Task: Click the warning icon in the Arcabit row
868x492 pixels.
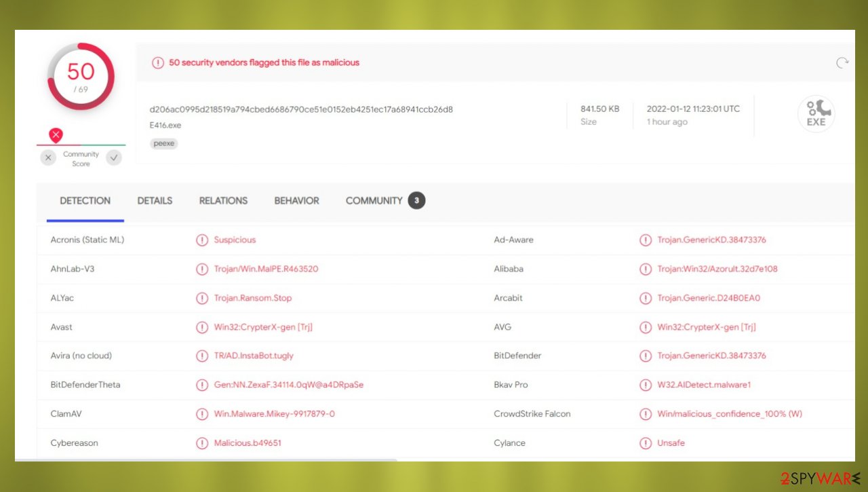Action: (646, 298)
